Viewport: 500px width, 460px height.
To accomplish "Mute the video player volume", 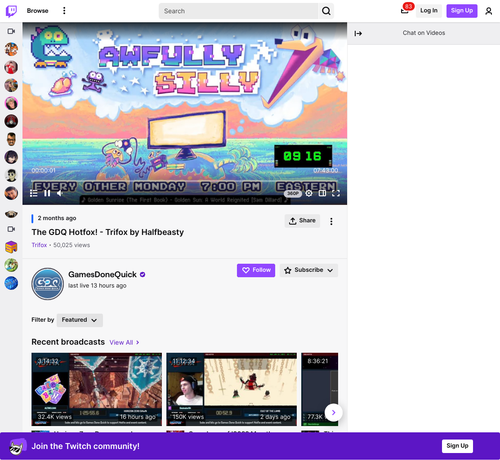I will [60, 193].
